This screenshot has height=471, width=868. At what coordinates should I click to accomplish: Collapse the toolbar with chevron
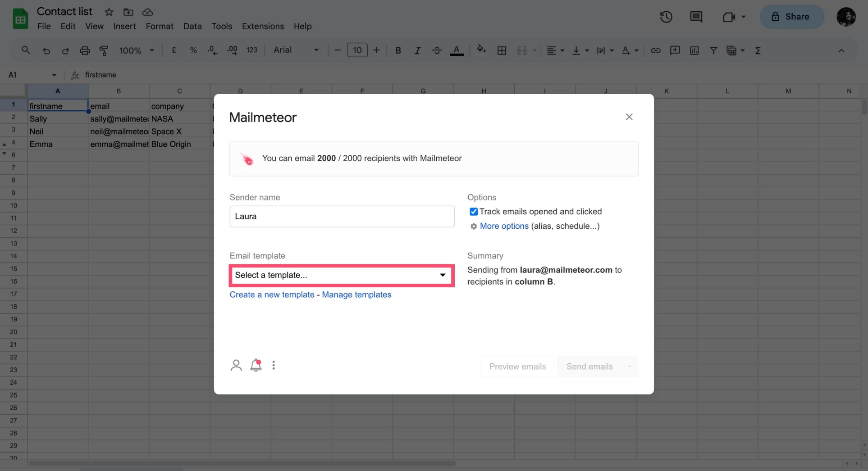pyautogui.click(x=841, y=50)
